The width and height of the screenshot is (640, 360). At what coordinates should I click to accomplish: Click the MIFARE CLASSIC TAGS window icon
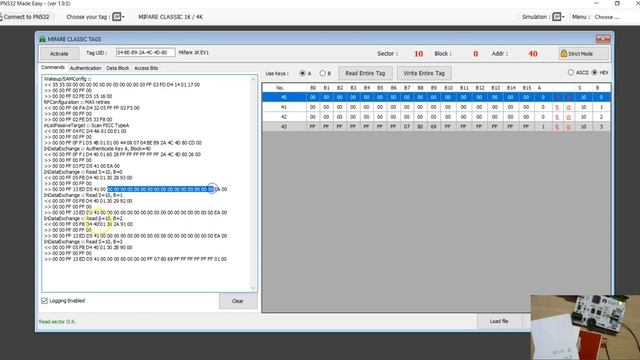(x=42, y=39)
